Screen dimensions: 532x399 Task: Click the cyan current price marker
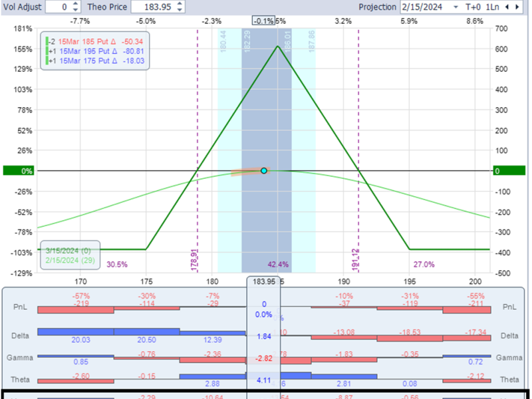(264, 171)
